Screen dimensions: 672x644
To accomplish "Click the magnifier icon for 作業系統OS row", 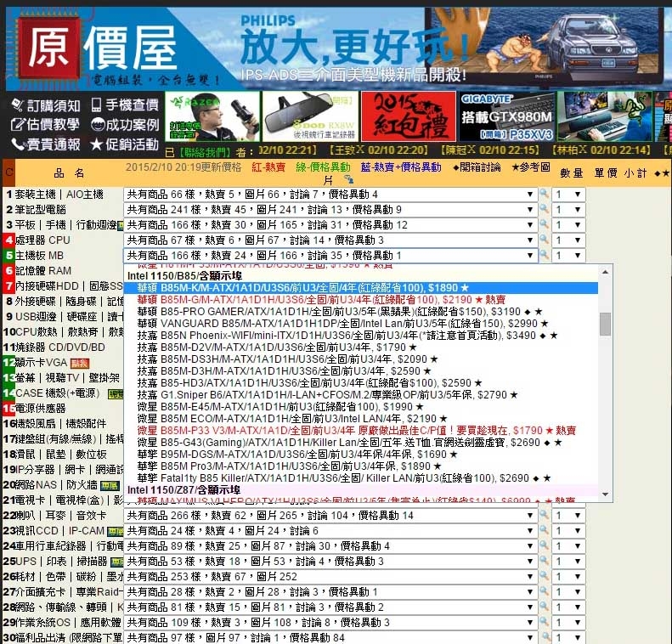I will click(x=545, y=622).
